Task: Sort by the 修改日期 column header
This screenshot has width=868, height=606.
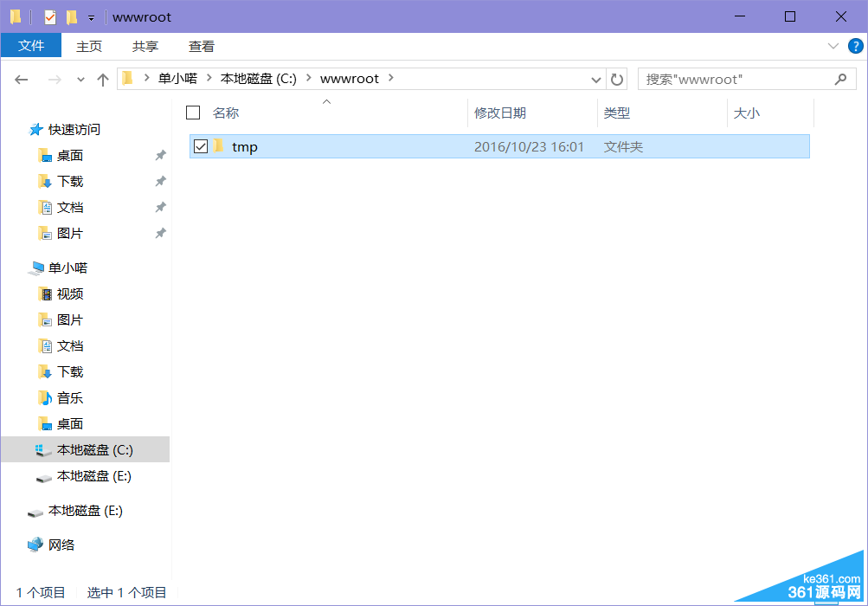Action: coord(500,113)
